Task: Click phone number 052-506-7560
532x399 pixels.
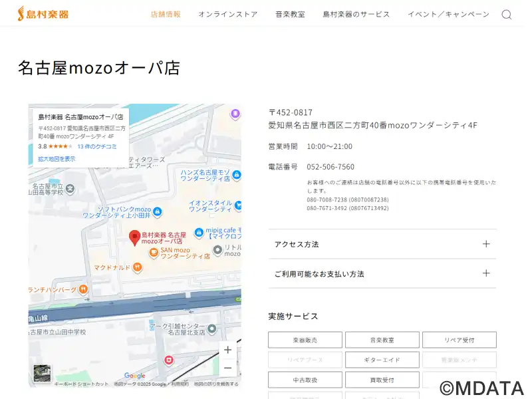Action: (331, 167)
